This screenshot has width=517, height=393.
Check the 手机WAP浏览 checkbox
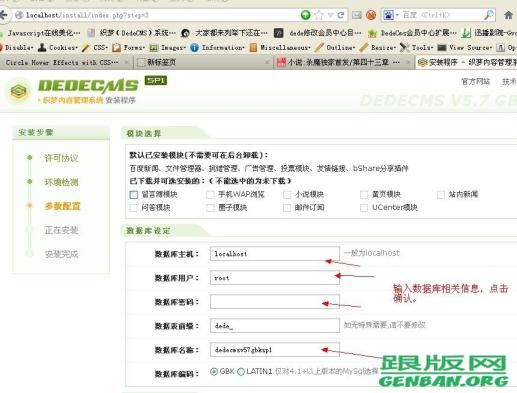point(210,194)
